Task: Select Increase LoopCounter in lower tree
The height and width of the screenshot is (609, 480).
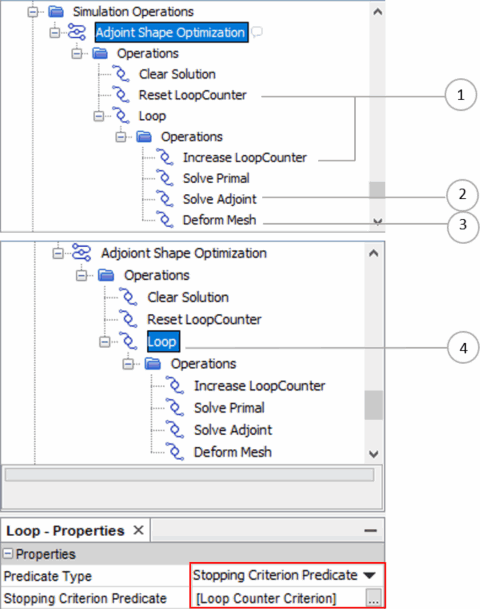Action: click(259, 386)
